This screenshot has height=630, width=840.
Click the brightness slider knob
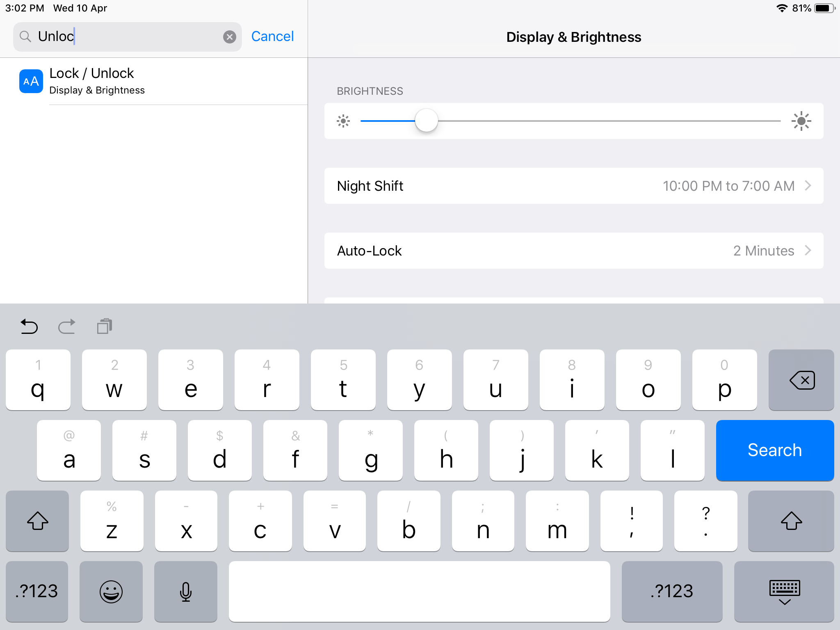pos(426,121)
